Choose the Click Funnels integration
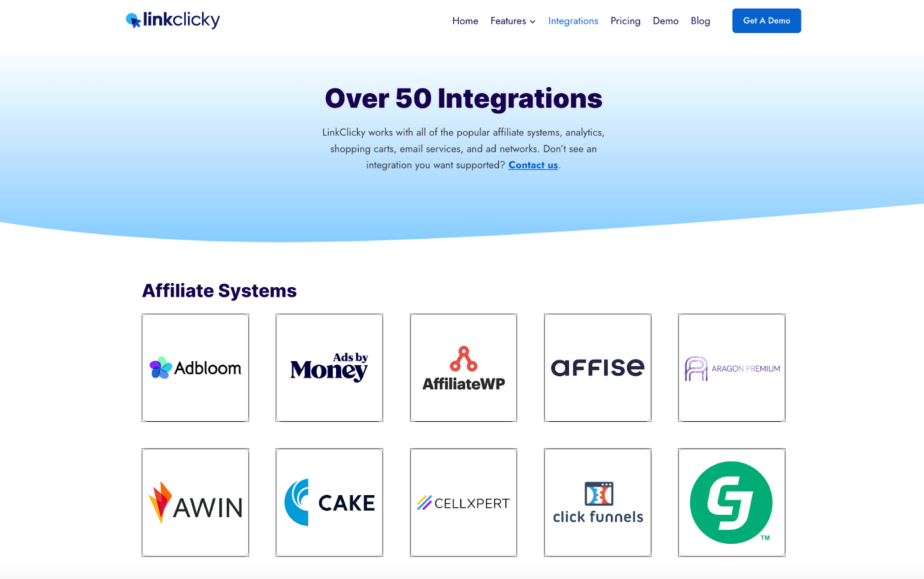 pos(598,503)
